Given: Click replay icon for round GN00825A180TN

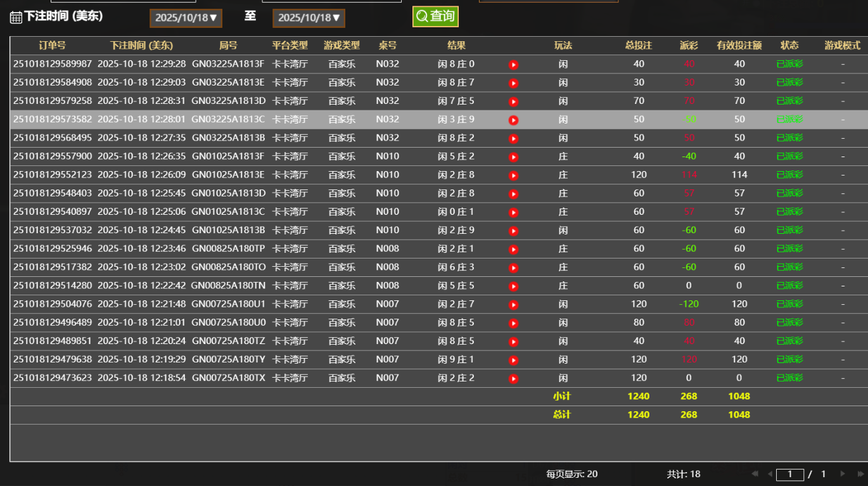Looking at the screenshot, I should (x=513, y=286).
